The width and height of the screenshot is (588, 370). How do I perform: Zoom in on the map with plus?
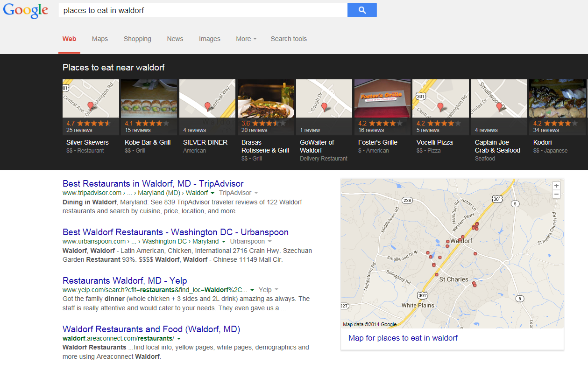(x=556, y=186)
